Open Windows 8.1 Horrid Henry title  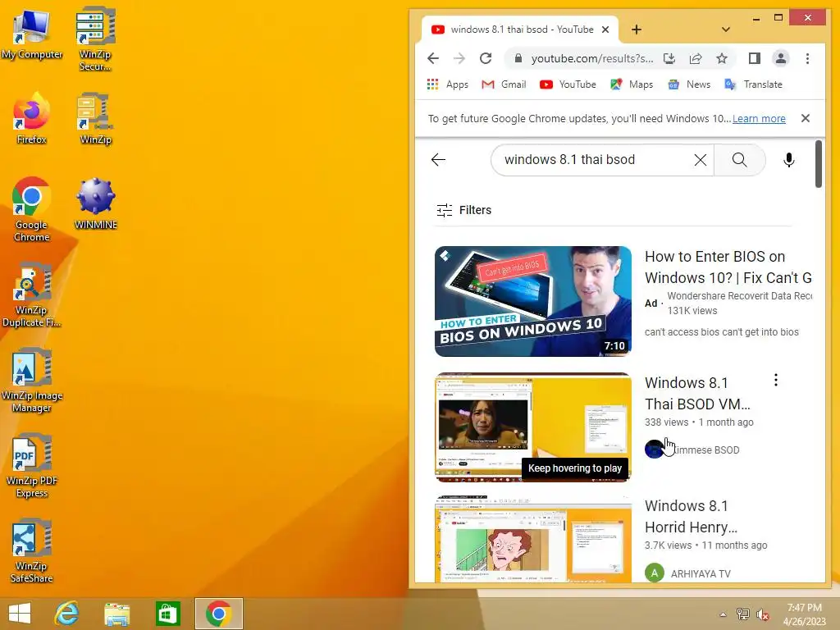[691, 517]
